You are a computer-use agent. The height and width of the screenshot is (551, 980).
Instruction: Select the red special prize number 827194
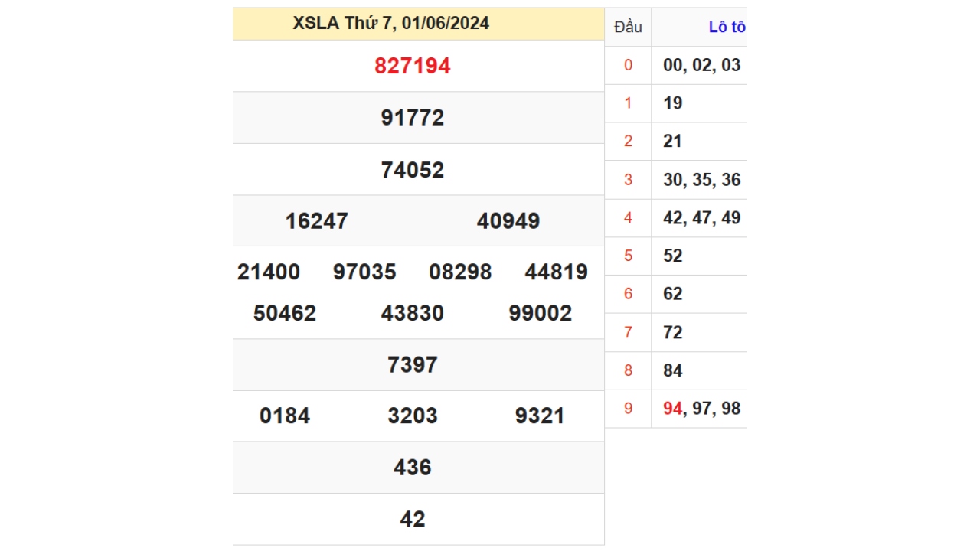(413, 66)
